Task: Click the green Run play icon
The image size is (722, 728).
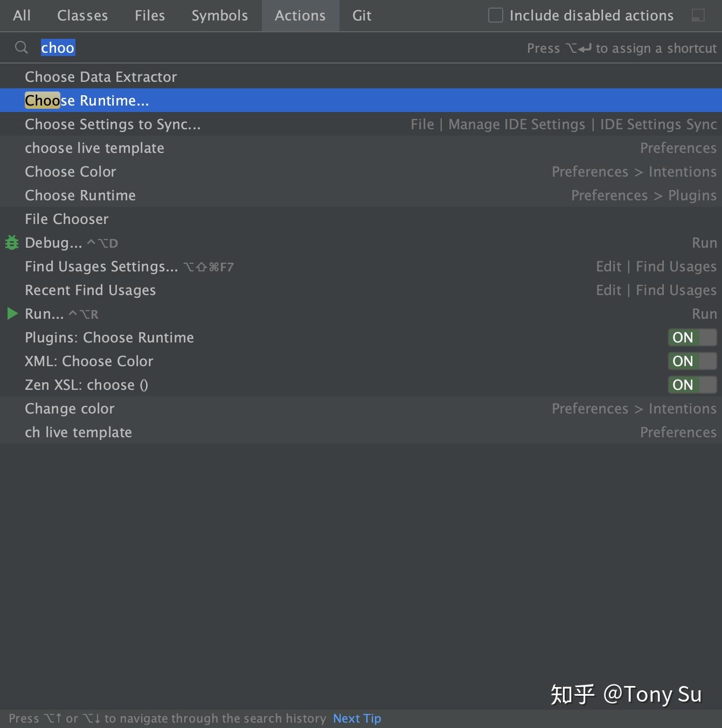Action: 11,313
